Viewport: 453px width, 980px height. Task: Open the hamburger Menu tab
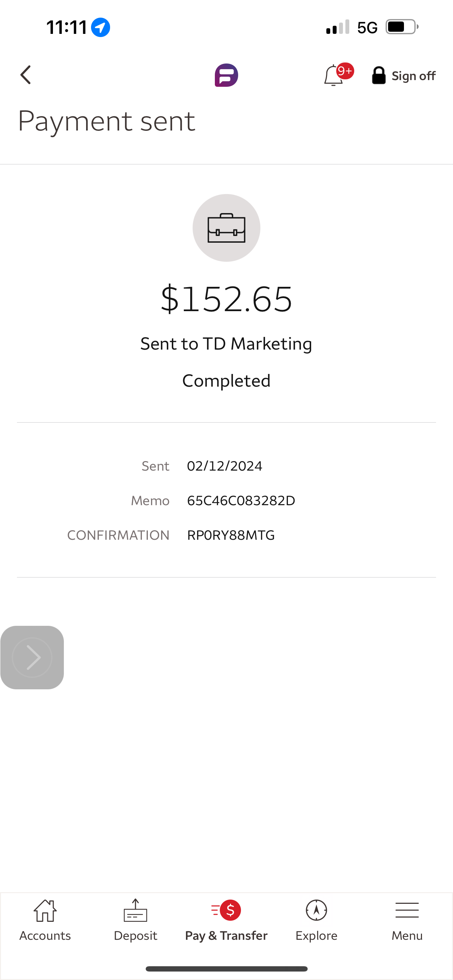(407, 921)
